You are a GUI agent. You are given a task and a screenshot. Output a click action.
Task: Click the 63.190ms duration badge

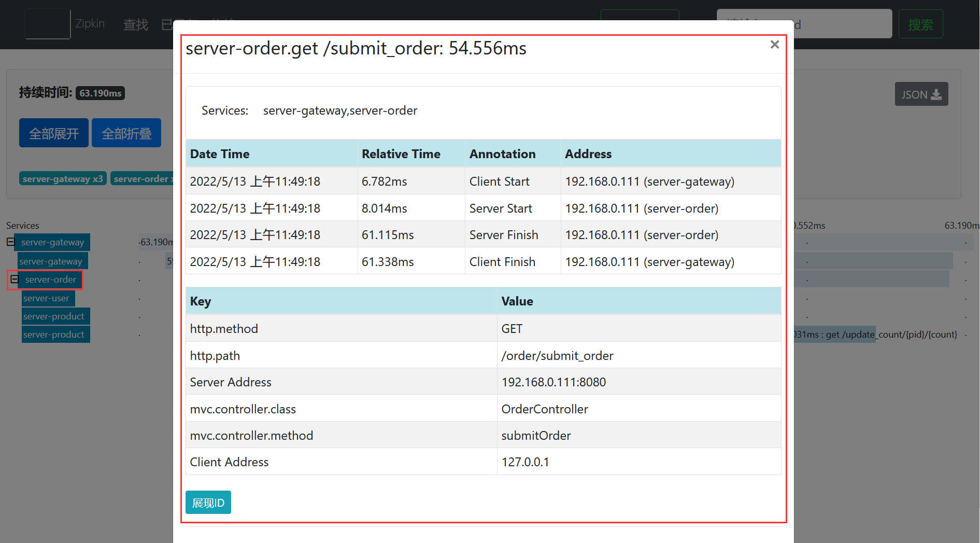(x=100, y=93)
